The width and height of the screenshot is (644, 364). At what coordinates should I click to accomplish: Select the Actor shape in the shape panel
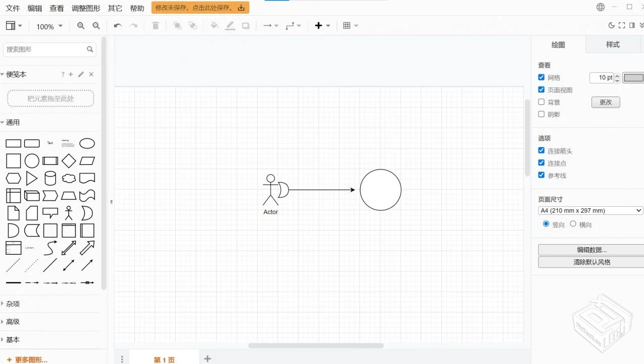69,213
